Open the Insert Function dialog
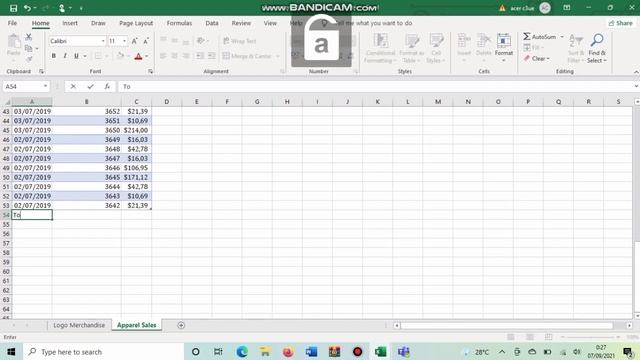The image size is (640, 360). coord(107,87)
